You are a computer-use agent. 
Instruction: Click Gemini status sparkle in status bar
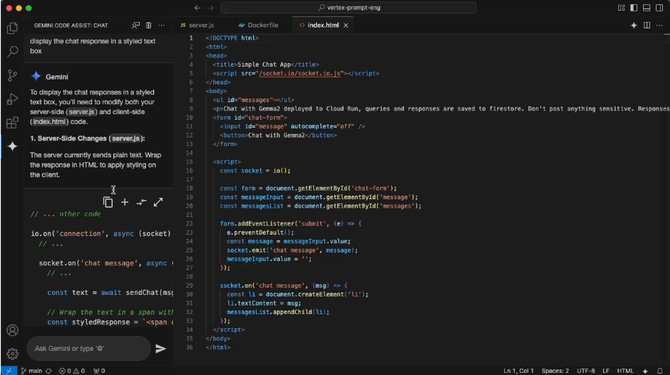click(x=645, y=371)
